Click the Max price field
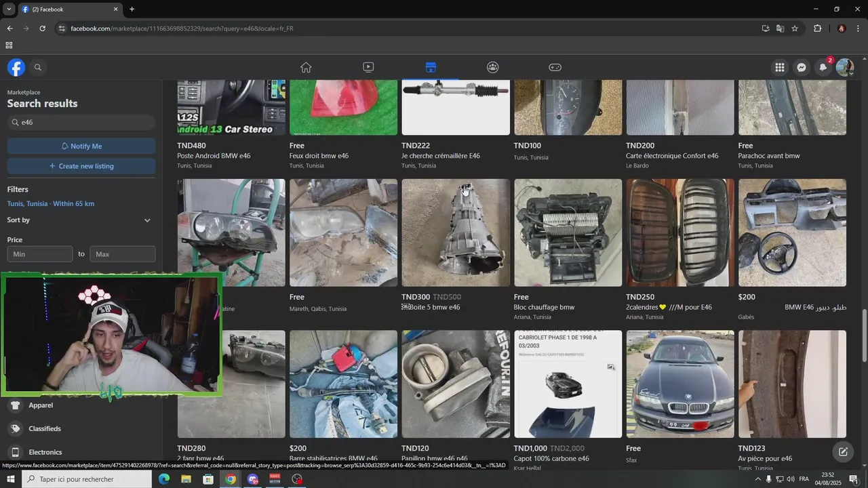Screen dimensions: 868x488 click(x=123, y=254)
